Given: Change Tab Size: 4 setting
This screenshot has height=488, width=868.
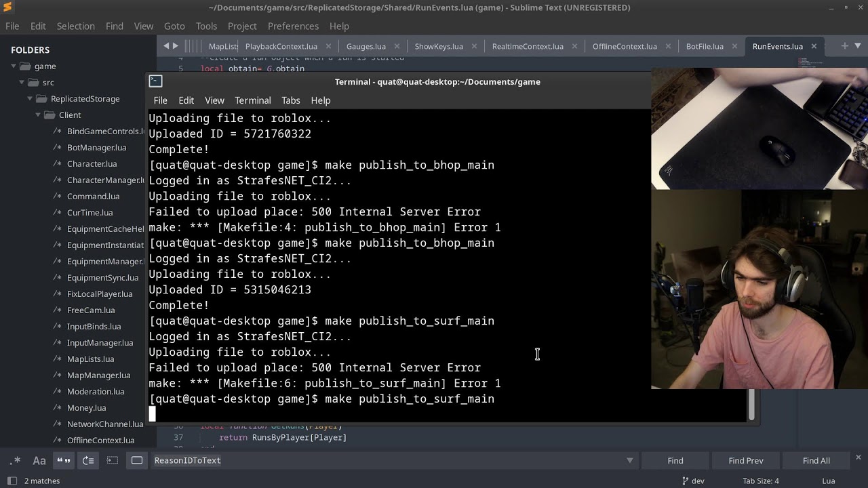Looking at the screenshot, I should point(761,481).
